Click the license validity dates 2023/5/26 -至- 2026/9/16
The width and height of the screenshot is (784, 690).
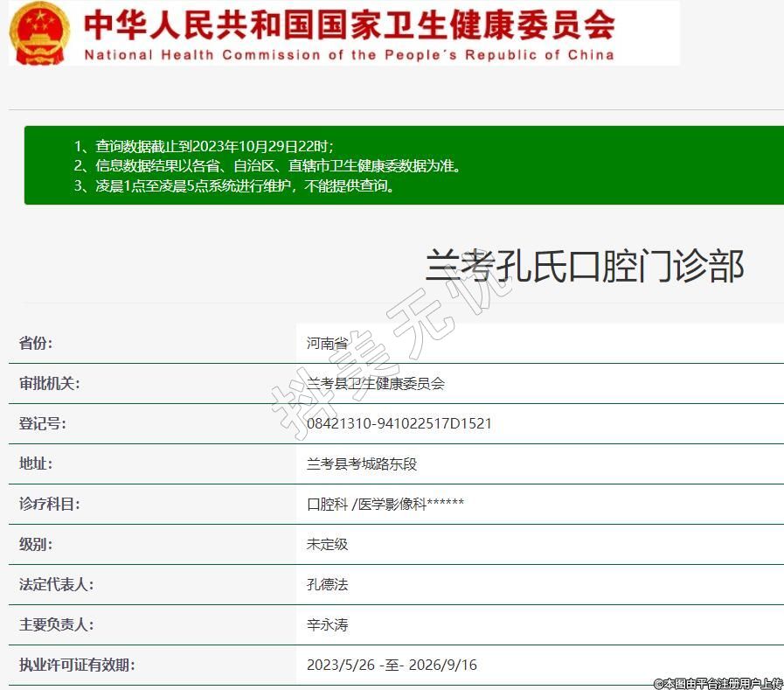pyautogui.click(x=392, y=665)
